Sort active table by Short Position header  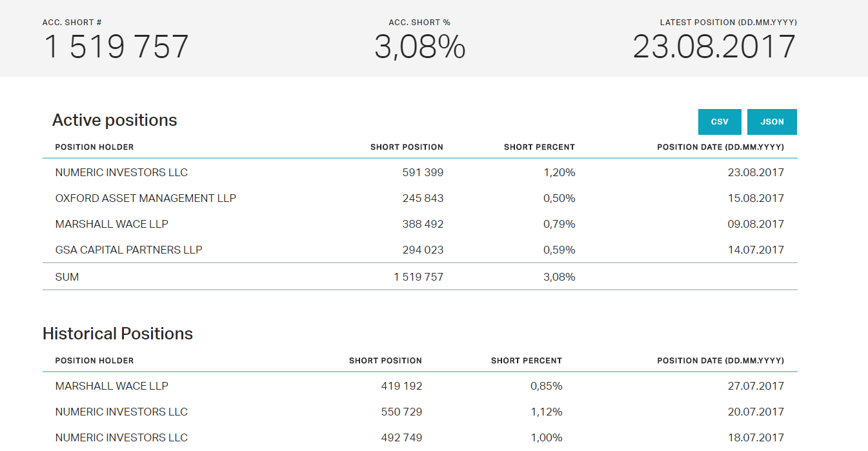(x=407, y=147)
